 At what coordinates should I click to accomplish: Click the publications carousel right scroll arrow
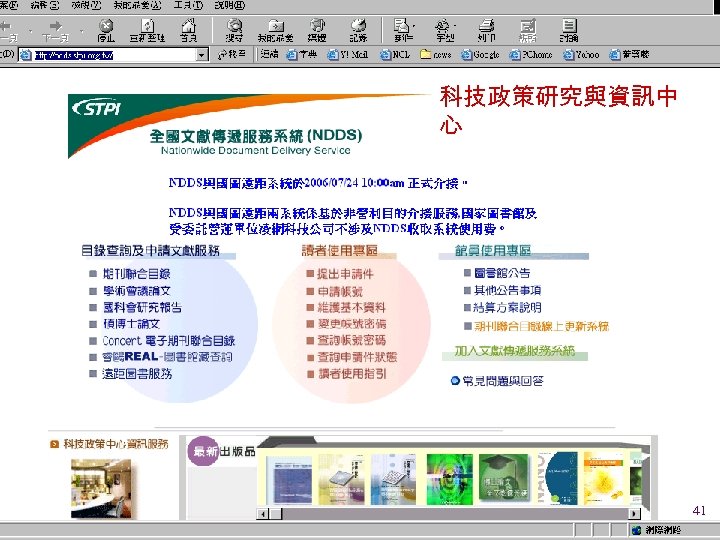click(634, 514)
